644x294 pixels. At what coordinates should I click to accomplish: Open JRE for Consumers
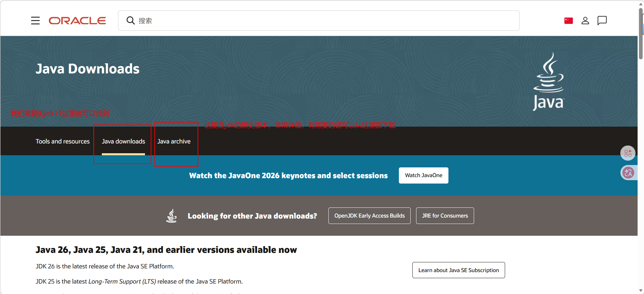point(445,216)
